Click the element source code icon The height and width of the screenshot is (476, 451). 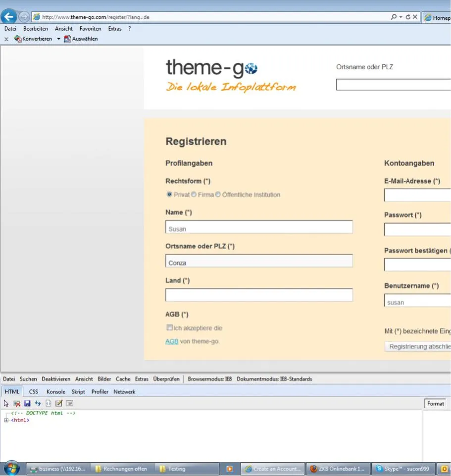click(48, 404)
